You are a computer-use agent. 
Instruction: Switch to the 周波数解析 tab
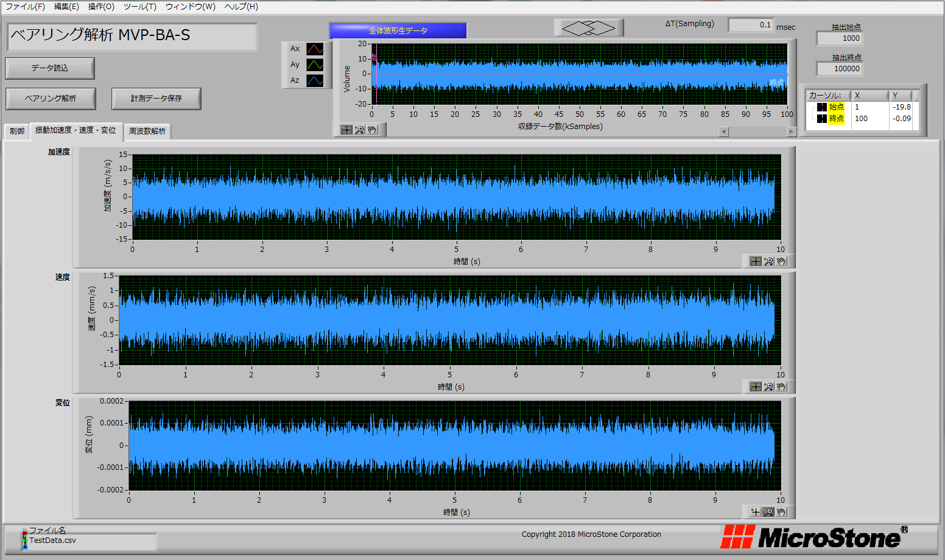pyautogui.click(x=147, y=131)
